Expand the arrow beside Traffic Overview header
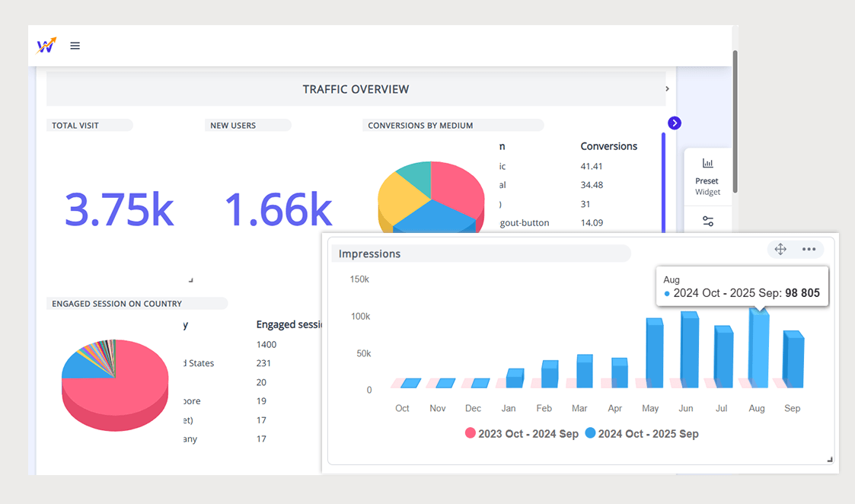The height and width of the screenshot is (504, 855). (x=667, y=89)
